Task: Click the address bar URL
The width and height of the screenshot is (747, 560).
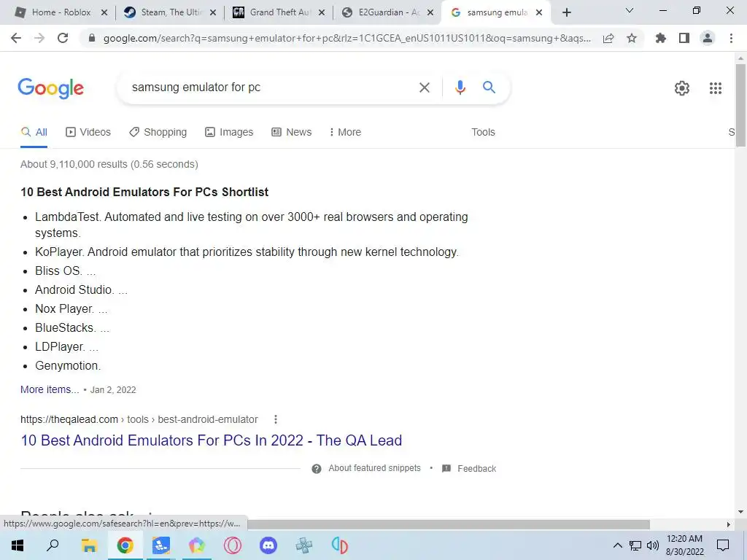Action: click(x=347, y=38)
